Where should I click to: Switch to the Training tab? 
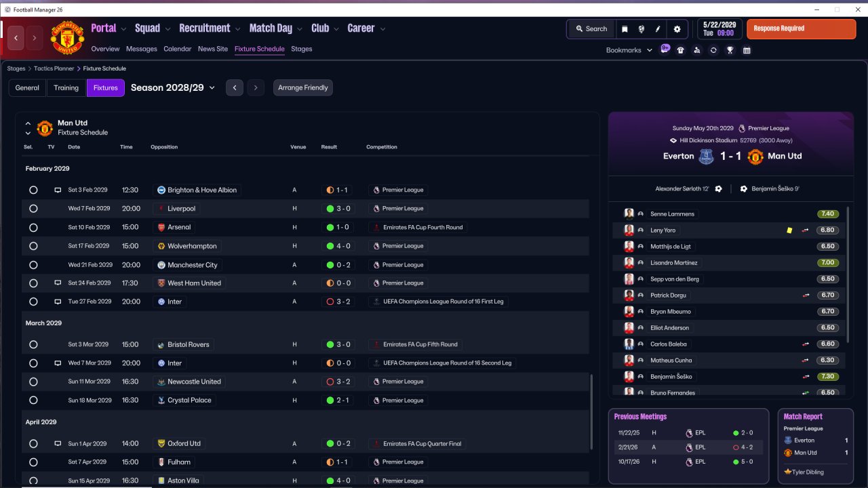[66, 88]
